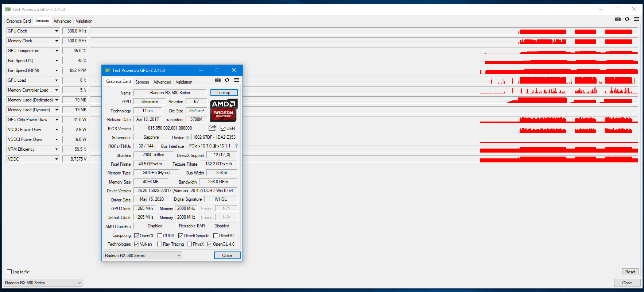Image resolution: width=644 pixels, height=292 pixels.
Task: Open the Sensors window hamburger menu
Action: point(636,19)
